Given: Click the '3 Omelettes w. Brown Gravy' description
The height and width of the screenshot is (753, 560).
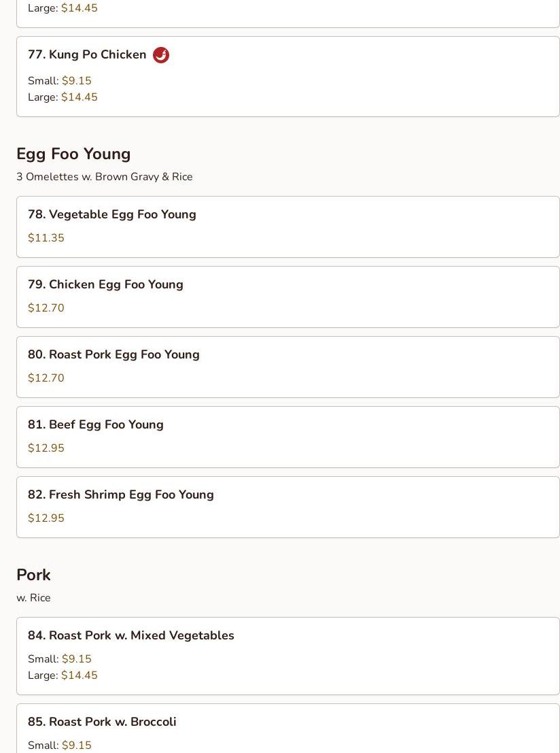Looking at the screenshot, I should (x=105, y=177).
